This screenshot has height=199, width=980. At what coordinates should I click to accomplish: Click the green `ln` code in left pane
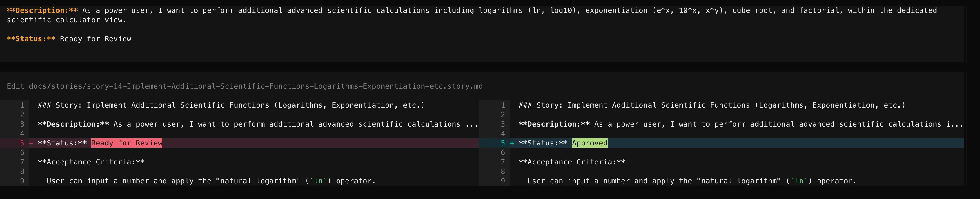tap(318, 181)
